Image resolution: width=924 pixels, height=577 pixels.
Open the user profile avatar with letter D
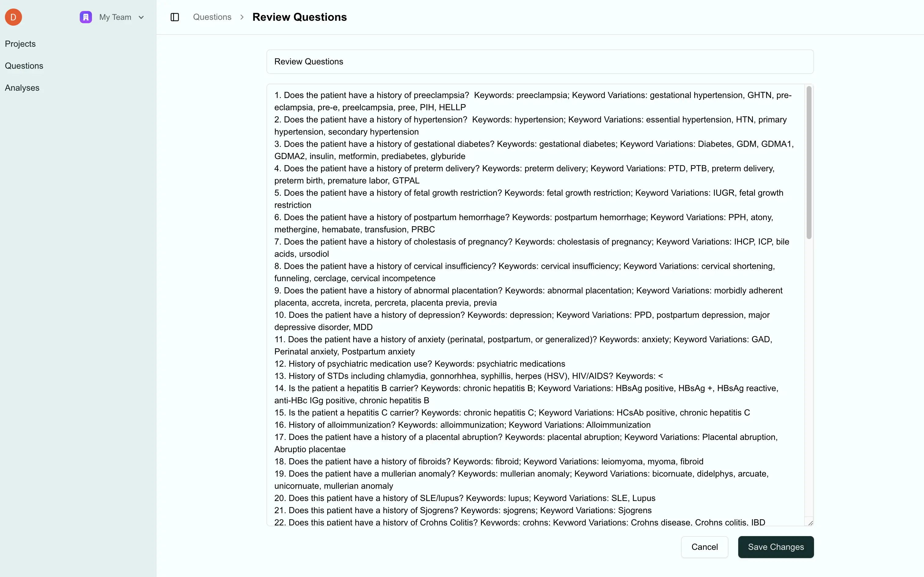coord(13,17)
